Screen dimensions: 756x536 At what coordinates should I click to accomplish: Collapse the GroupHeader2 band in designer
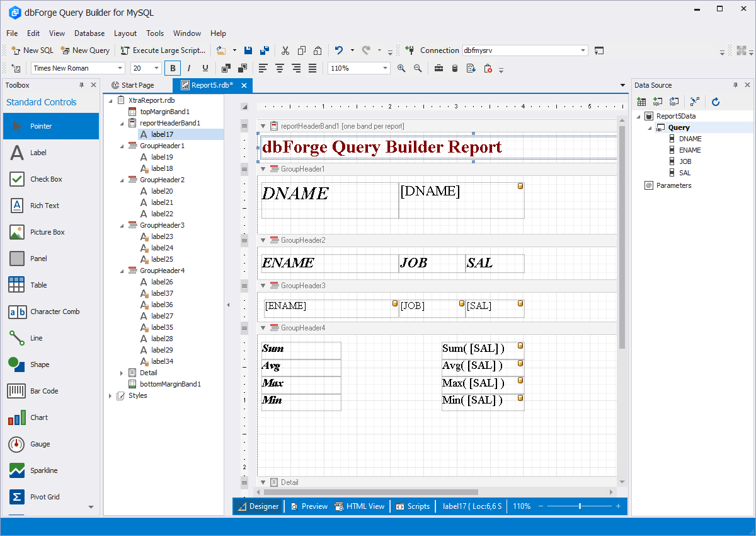(263, 240)
